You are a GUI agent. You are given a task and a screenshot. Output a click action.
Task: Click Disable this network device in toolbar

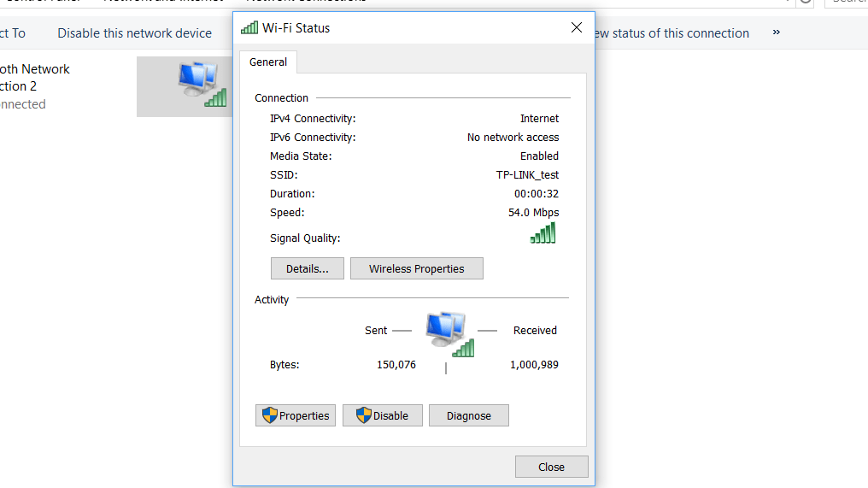(x=134, y=33)
